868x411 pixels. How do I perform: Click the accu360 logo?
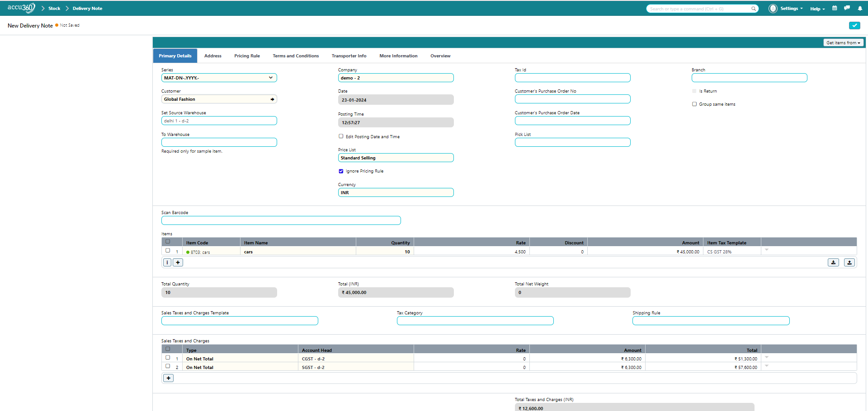click(x=21, y=8)
